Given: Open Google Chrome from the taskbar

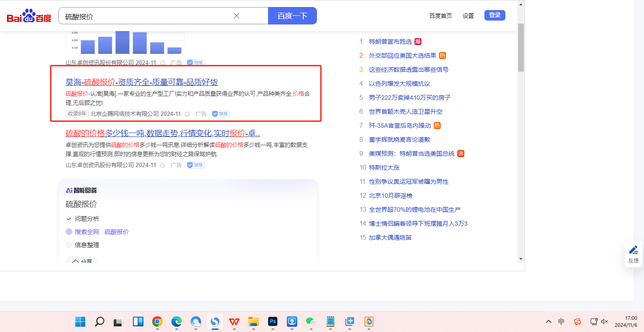Looking at the screenshot, I should [x=157, y=322].
